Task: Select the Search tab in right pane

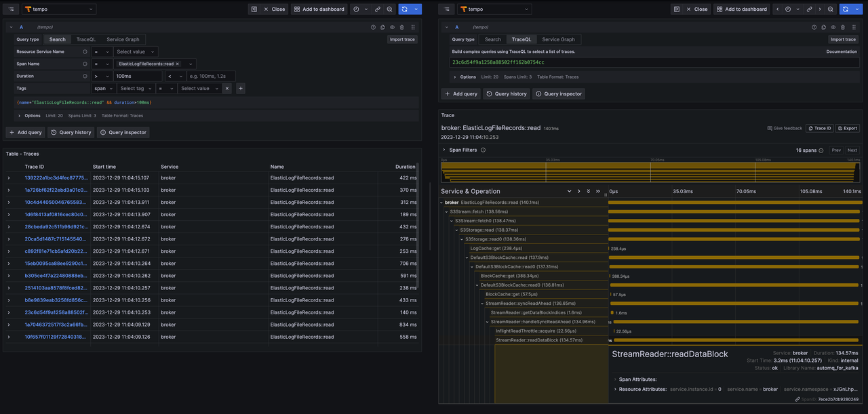Action: 493,39
